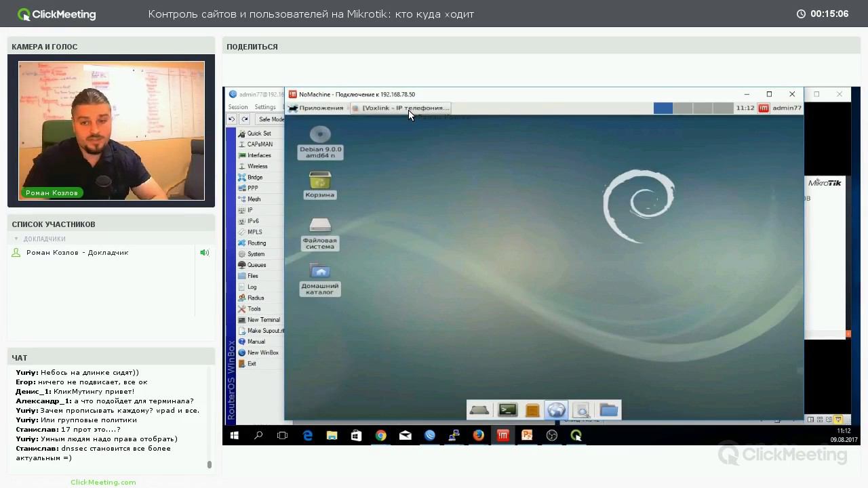The height and width of the screenshot is (488, 868).
Task: Expand the Routing menu in WinBox
Action: click(x=256, y=243)
